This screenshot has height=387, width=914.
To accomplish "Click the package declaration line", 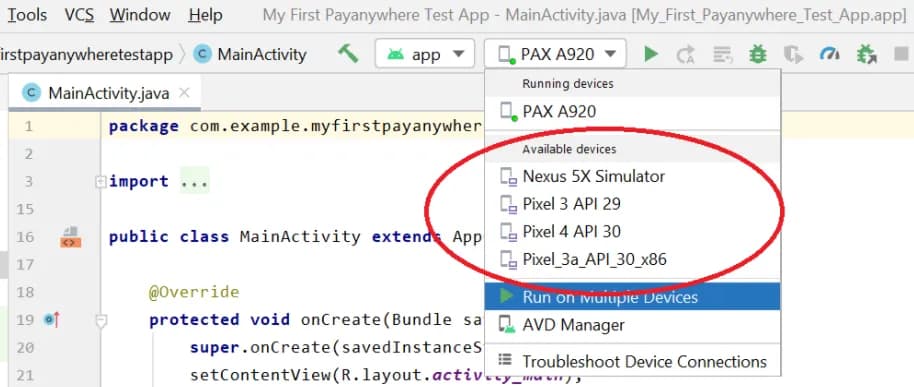I will point(296,126).
